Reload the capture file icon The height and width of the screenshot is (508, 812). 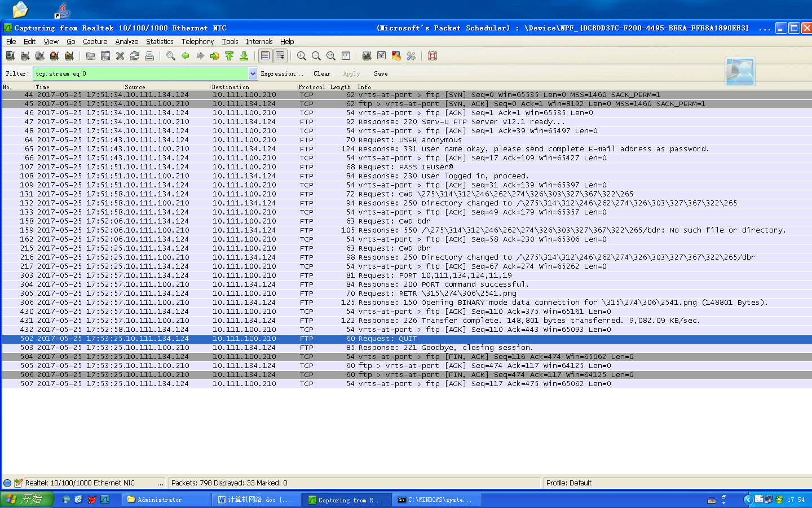(134, 56)
